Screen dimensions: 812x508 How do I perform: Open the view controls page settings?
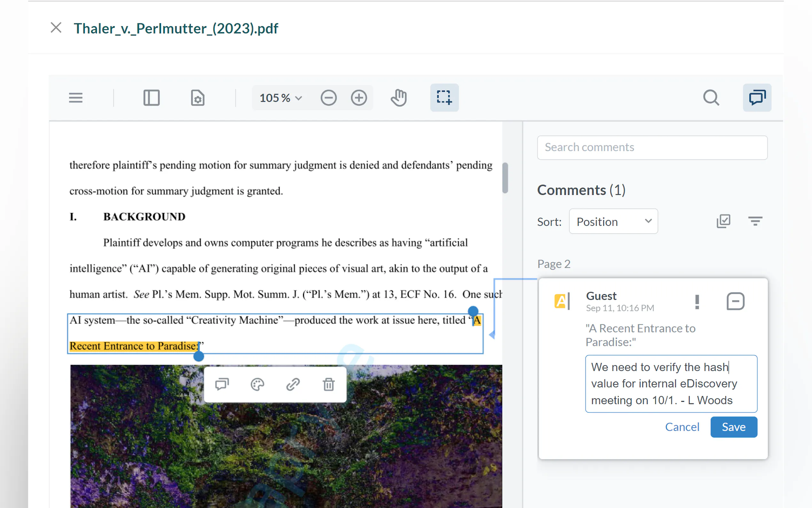pos(197,98)
